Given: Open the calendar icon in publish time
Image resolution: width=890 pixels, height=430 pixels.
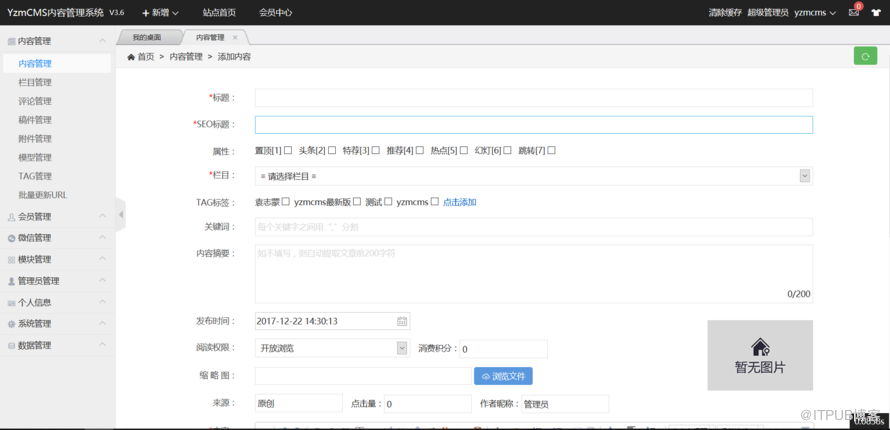Looking at the screenshot, I should pos(402,321).
